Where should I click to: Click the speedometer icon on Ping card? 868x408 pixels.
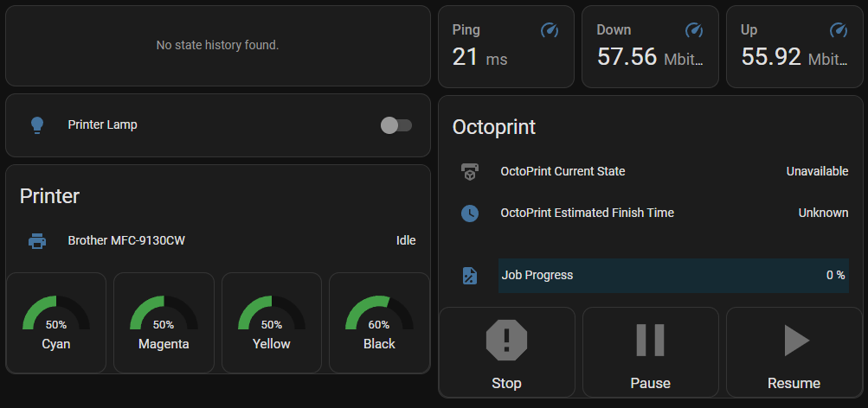[550, 30]
